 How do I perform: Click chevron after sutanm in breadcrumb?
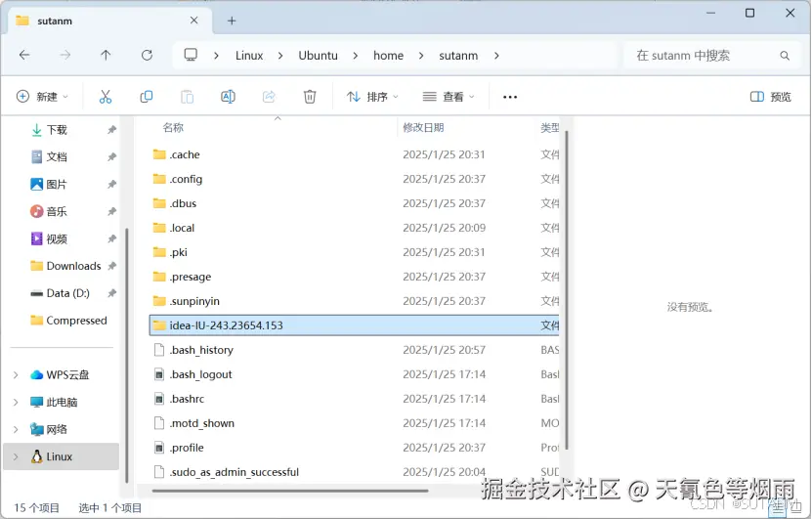pyautogui.click(x=496, y=56)
